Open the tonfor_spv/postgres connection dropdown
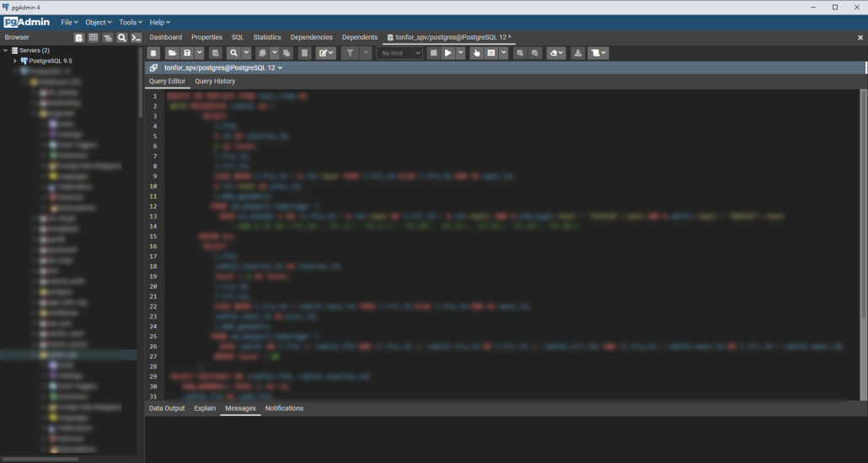 (x=223, y=67)
